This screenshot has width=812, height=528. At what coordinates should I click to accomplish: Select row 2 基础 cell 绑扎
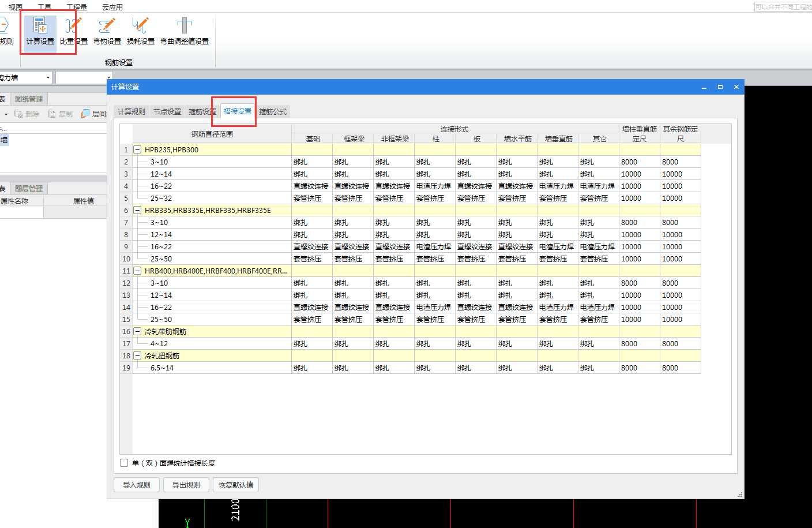coord(312,162)
